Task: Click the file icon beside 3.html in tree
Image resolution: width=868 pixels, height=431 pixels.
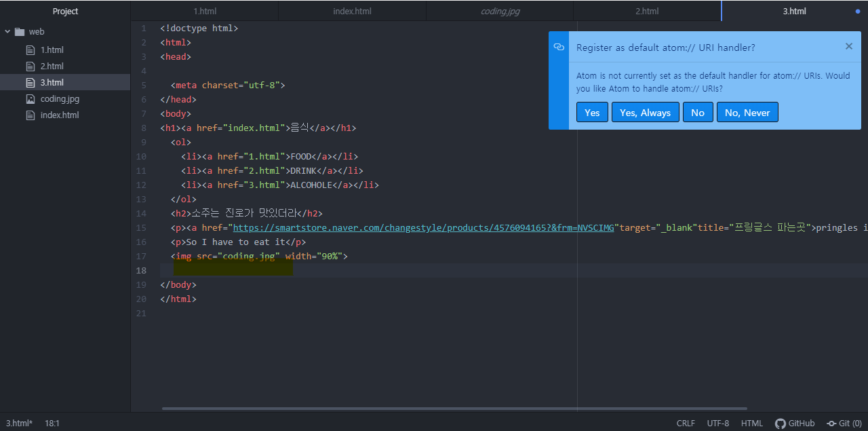Action: pos(30,83)
